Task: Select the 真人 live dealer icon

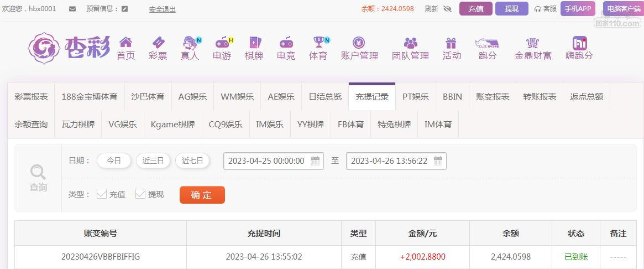Action: coord(190,43)
